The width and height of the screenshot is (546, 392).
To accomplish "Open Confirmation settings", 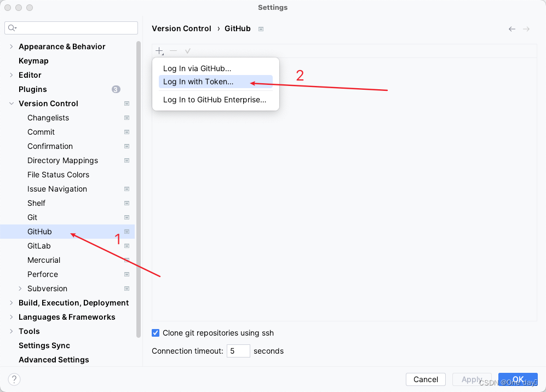I will (50, 147).
